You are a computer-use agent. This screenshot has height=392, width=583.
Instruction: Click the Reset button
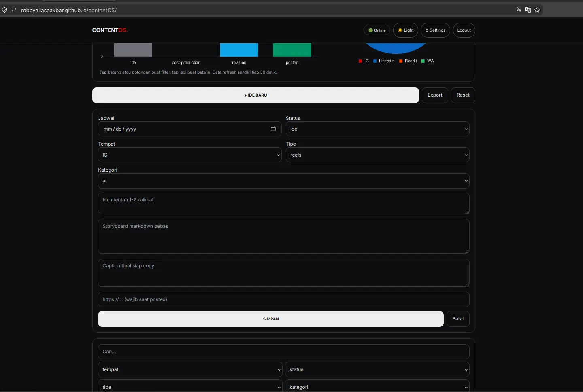click(x=463, y=95)
